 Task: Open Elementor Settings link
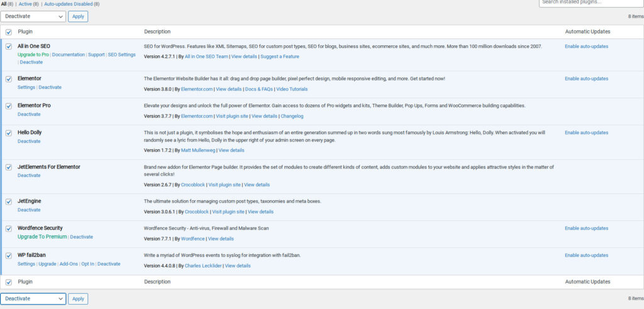coord(26,87)
